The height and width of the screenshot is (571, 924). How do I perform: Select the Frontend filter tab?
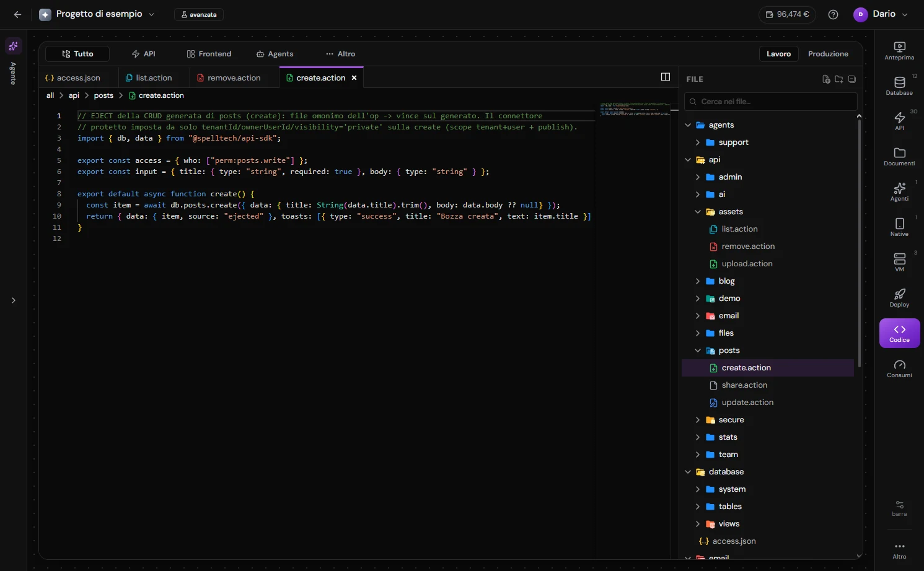(209, 54)
